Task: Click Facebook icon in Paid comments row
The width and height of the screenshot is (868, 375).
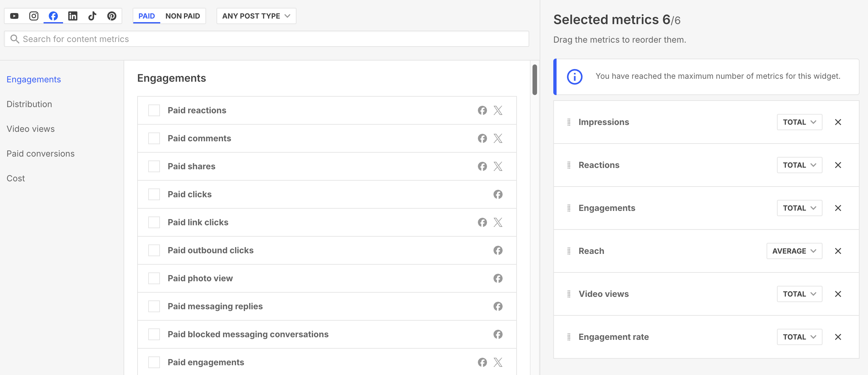Action: click(482, 138)
